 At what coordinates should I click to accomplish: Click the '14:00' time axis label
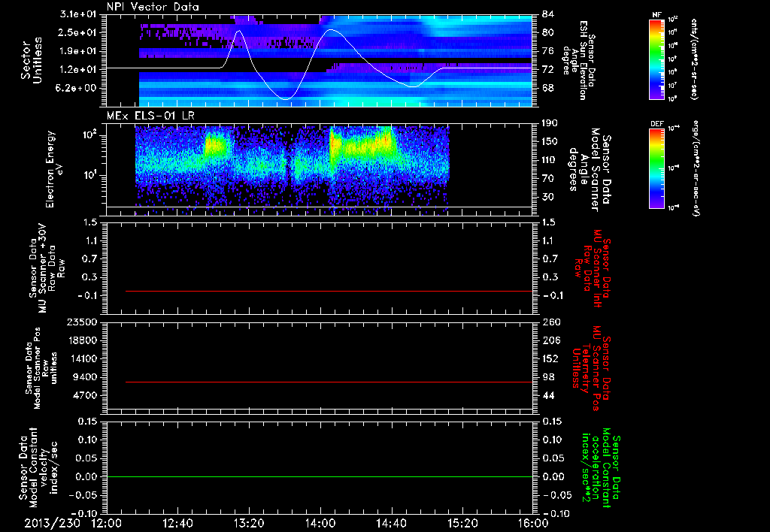pyautogui.click(x=320, y=523)
